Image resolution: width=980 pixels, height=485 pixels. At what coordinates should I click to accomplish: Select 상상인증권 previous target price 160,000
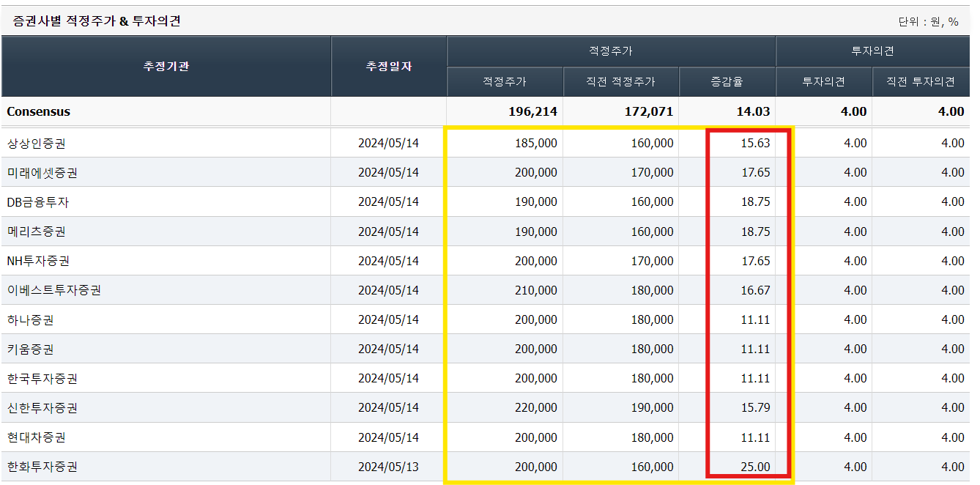(x=652, y=144)
